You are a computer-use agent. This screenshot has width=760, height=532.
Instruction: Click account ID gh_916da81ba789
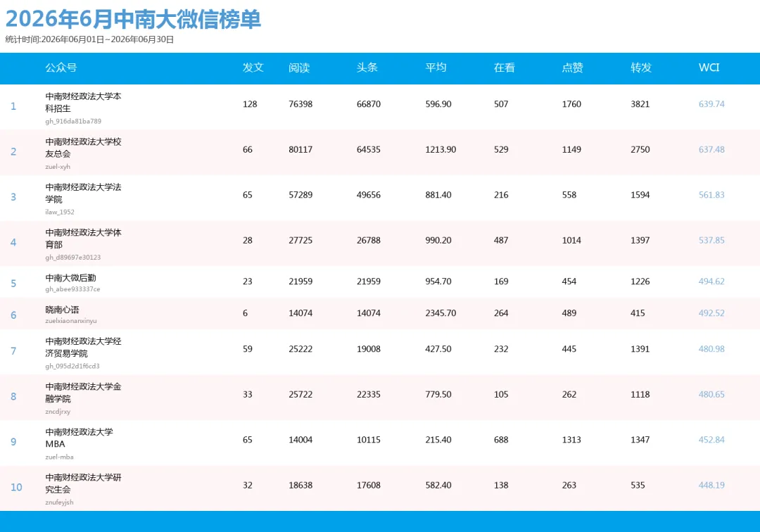click(73, 121)
